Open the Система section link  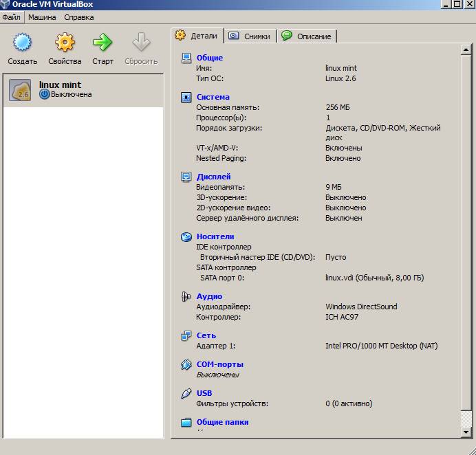(213, 97)
